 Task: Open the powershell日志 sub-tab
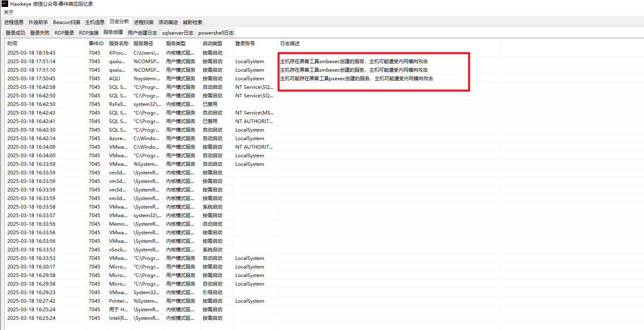pos(216,33)
